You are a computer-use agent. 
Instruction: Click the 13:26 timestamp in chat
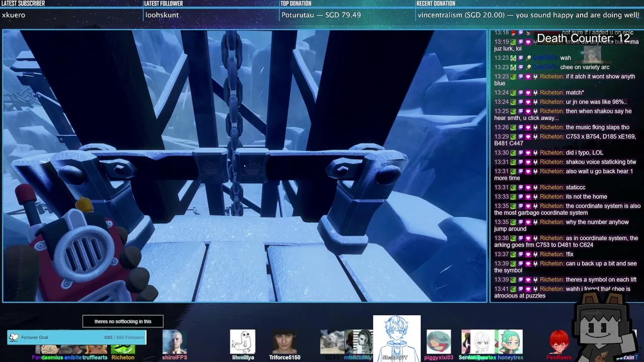coord(501,128)
